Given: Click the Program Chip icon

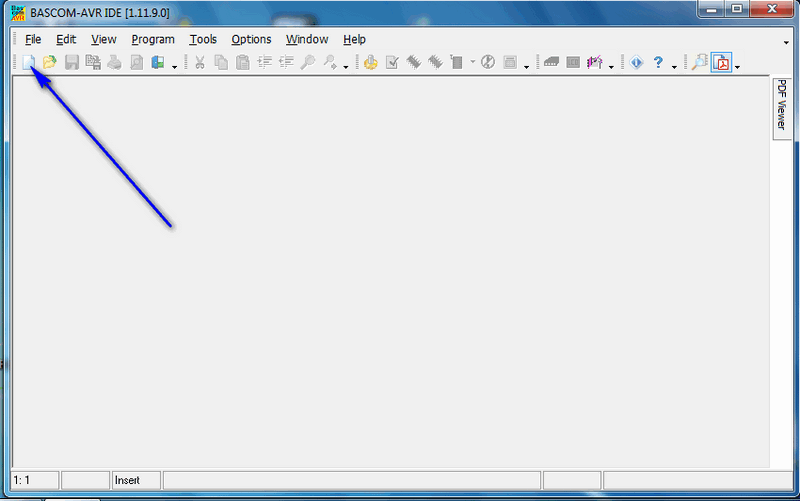Looking at the screenshot, I should pos(457,63).
